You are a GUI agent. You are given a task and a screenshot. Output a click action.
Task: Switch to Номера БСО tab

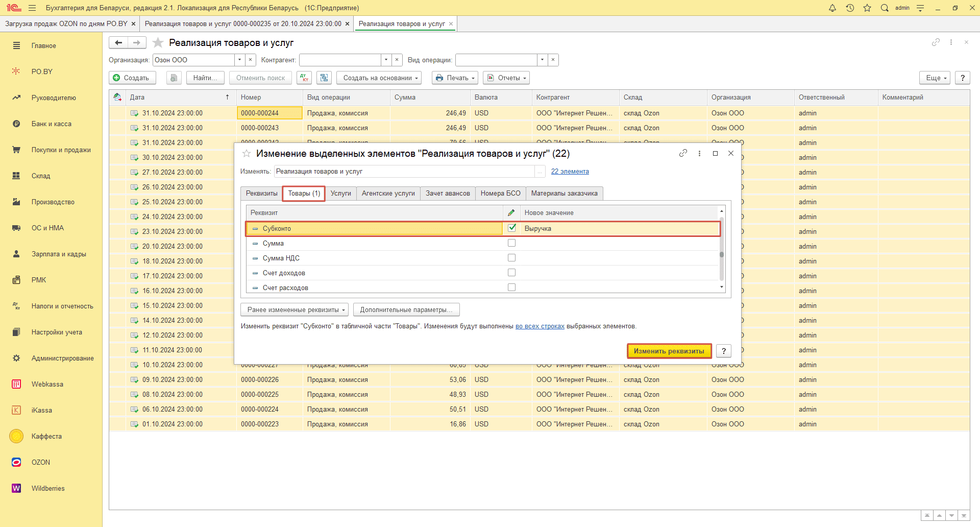point(501,194)
